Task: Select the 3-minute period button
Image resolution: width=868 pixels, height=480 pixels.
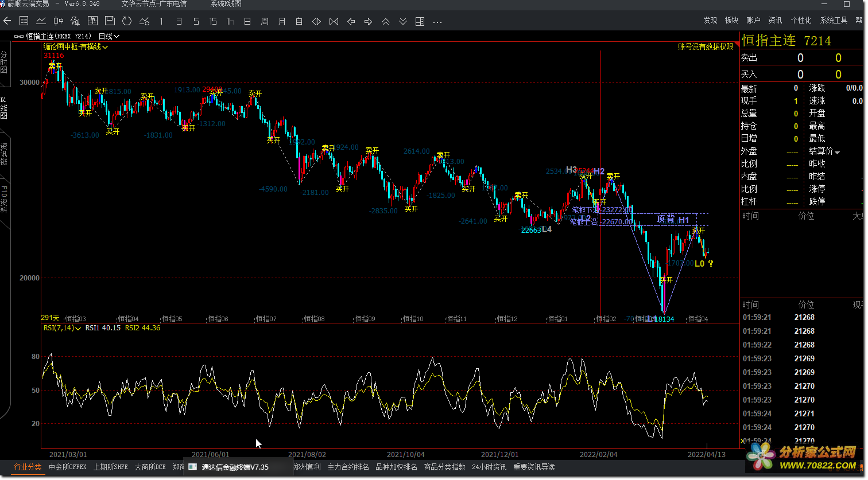Action: pos(179,21)
